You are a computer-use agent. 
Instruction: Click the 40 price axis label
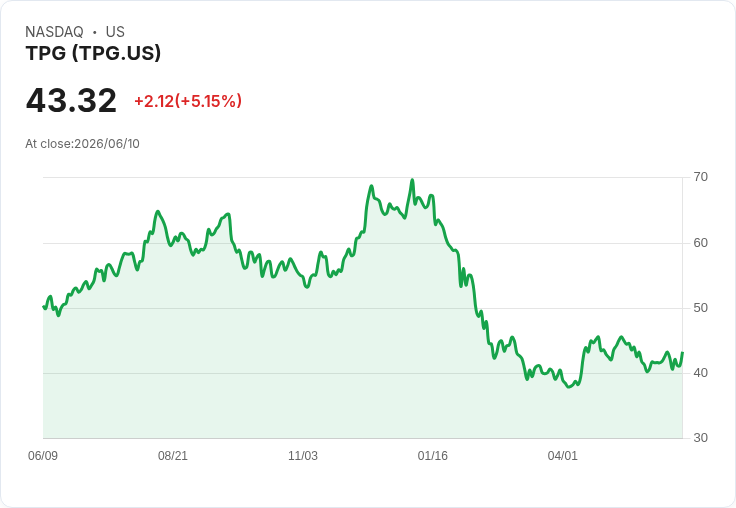point(700,373)
